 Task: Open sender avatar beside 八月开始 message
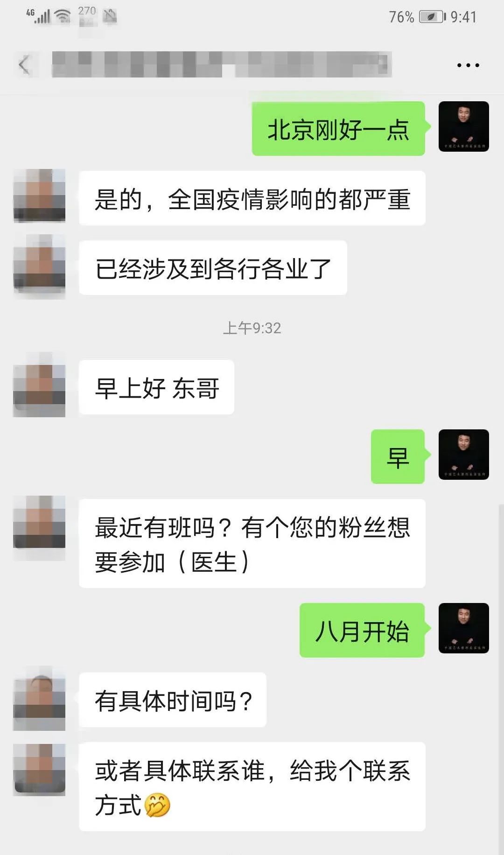(464, 628)
